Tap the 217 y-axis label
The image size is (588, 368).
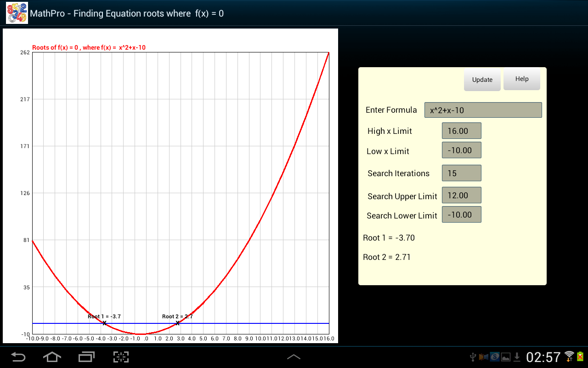[25, 99]
